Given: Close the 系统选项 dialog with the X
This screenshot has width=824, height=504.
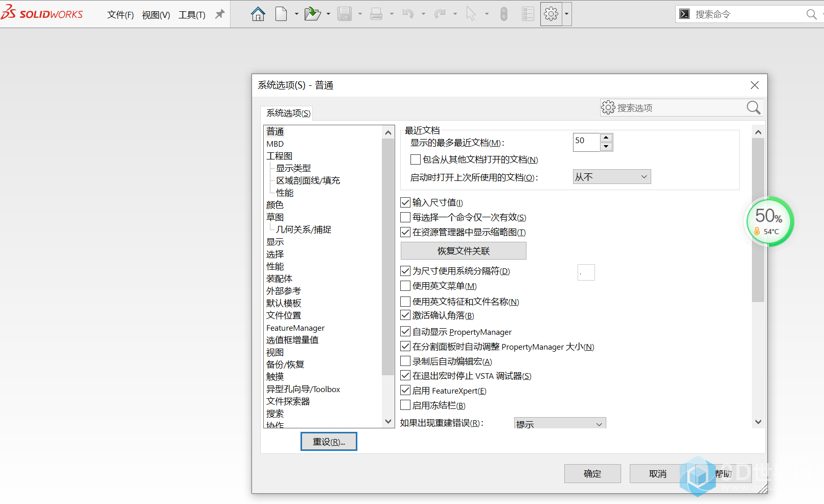Looking at the screenshot, I should click(754, 85).
